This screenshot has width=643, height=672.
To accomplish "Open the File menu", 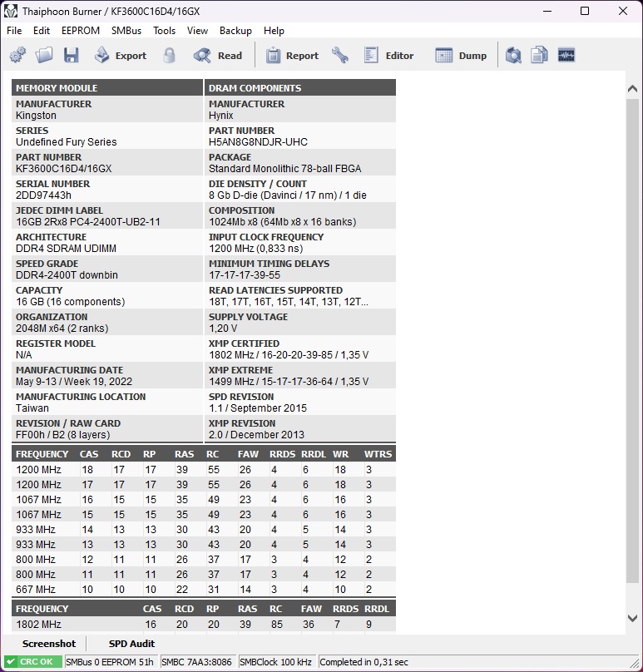I will (14, 31).
